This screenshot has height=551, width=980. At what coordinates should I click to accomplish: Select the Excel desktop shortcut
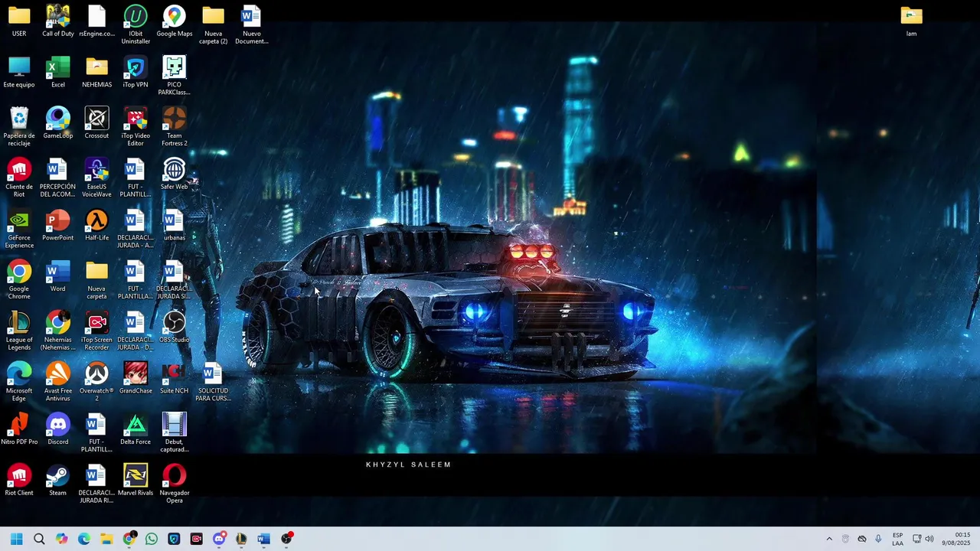pyautogui.click(x=58, y=73)
